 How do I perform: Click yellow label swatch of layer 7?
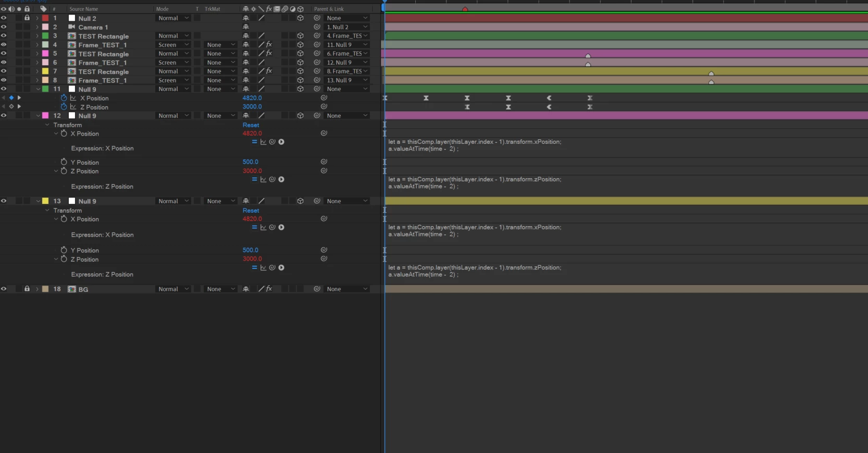point(45,71)
